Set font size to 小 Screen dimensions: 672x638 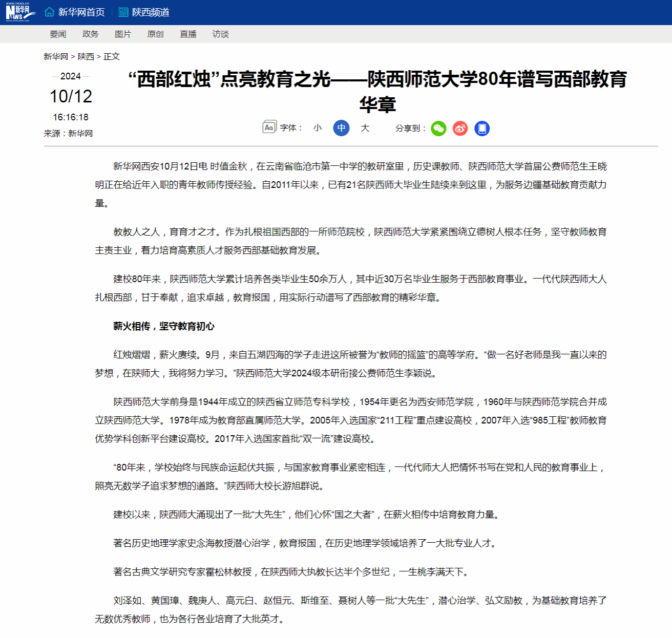coord(318,128)
